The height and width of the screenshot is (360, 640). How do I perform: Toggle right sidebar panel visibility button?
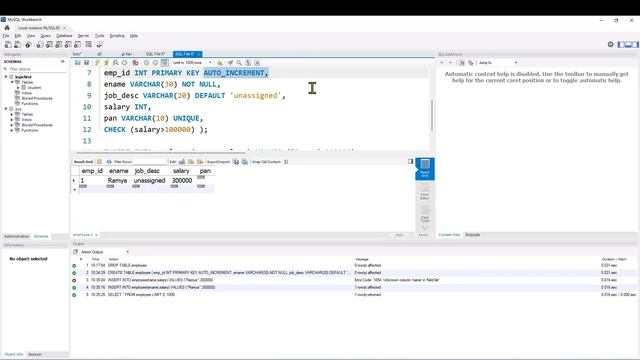tap(635, 44)
